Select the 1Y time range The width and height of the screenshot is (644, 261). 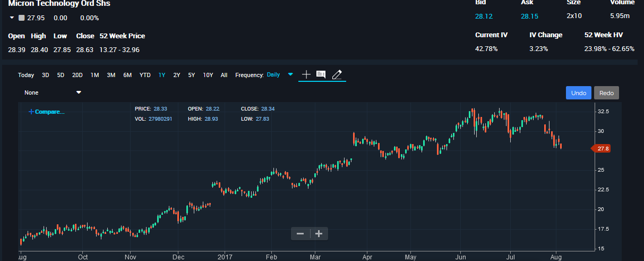click(162, 75)
